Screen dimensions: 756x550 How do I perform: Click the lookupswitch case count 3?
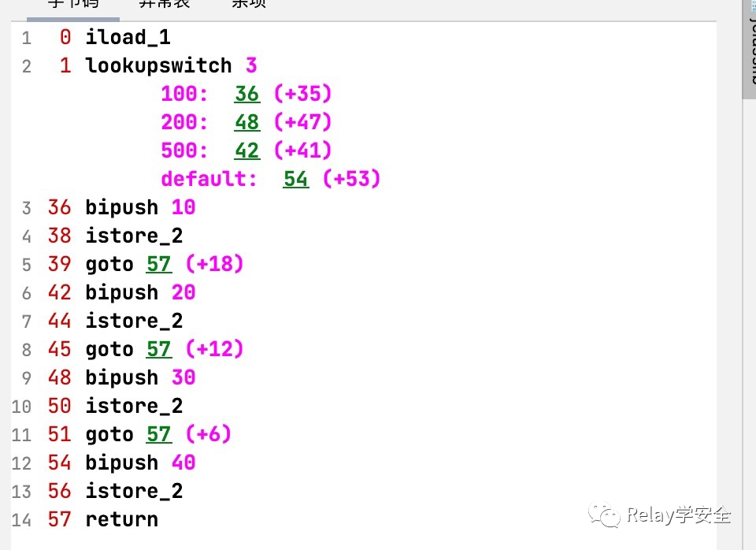click(251, 65)
